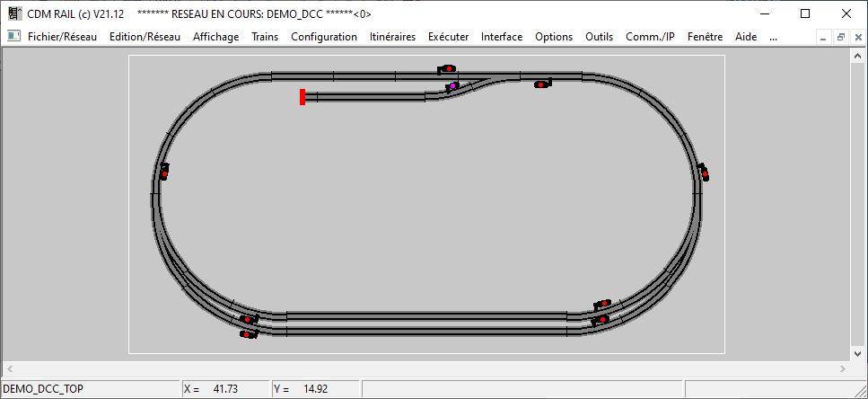This screenshot has width=868, height=399.
Task: Open the Interface menu
Action: pos(502,37)
